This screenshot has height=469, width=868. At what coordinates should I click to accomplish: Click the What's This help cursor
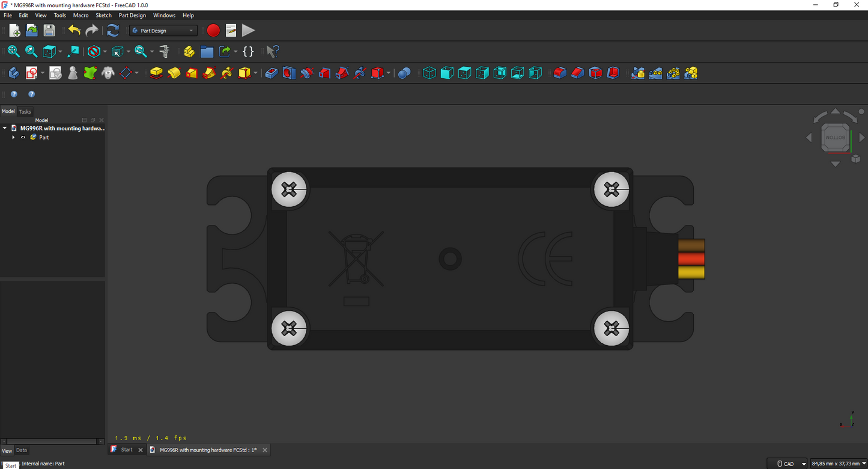pyautogui.click(x=273, y=52)
